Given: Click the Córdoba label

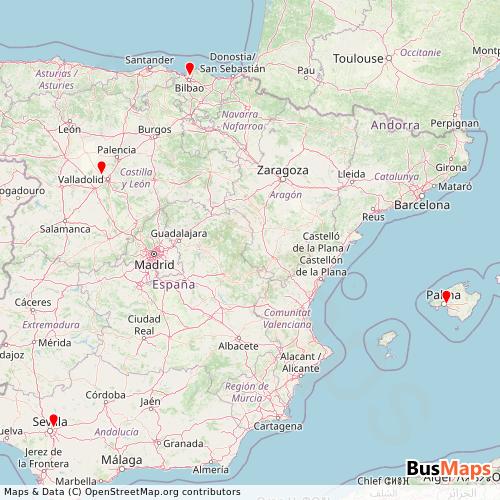Looking at the screenshot, I should point(106,395).
